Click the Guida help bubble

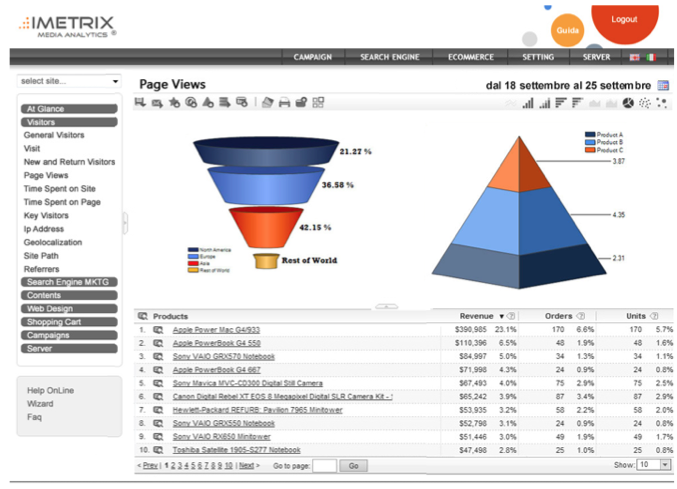pos(567,30)
